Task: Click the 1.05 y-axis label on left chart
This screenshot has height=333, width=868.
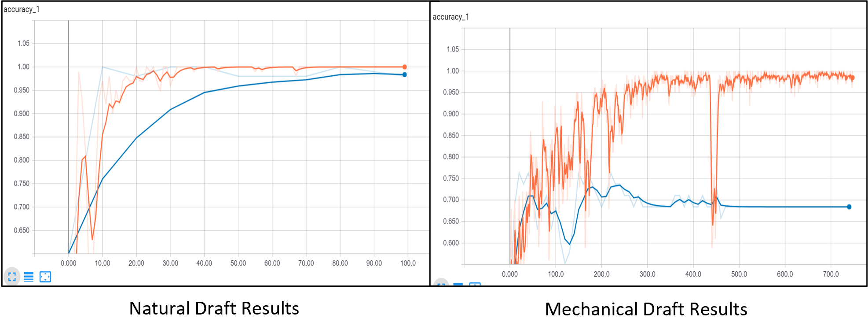Action: [23, 43]
